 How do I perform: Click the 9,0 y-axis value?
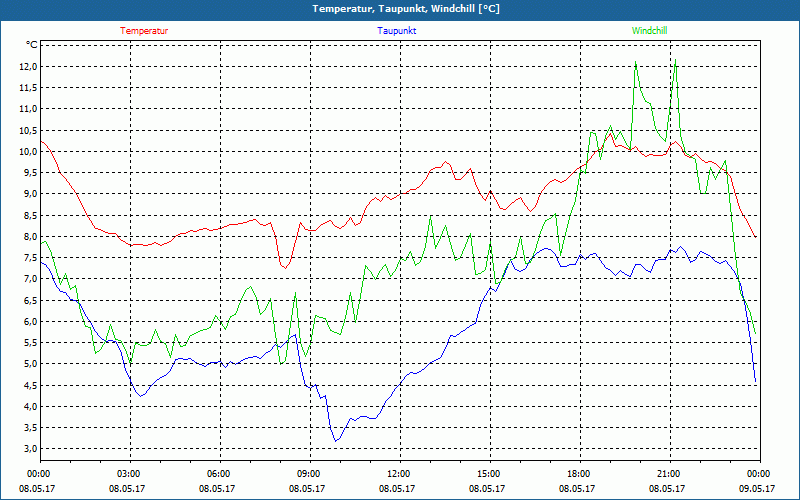pyautogui.click(x=31, y=194)
